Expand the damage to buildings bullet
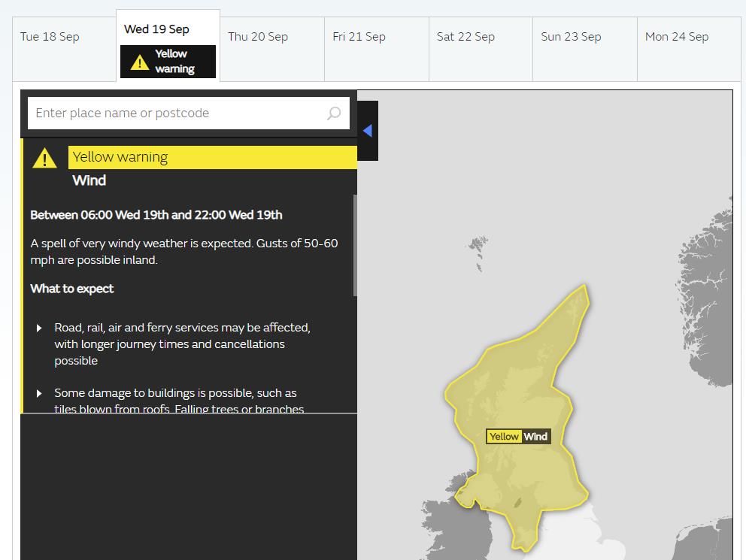Image resolution: width=746 pixels, height=560 pixels. [39, 394]
